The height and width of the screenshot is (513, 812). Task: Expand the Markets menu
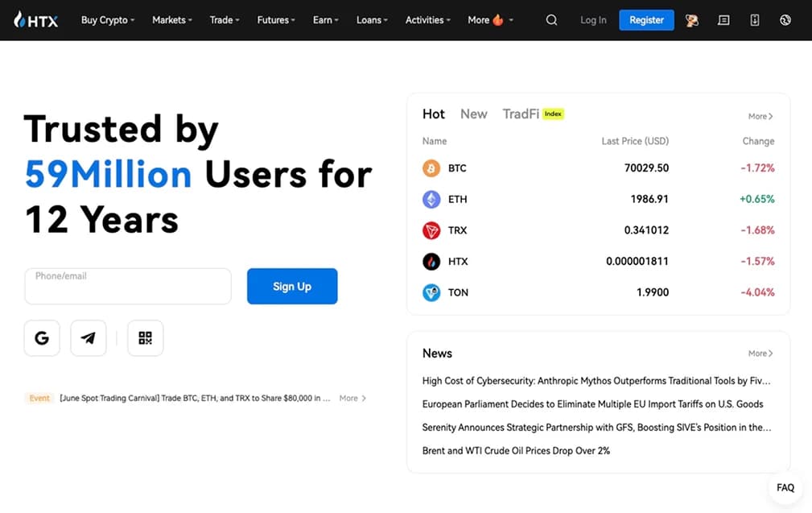(x=172, y=20)
